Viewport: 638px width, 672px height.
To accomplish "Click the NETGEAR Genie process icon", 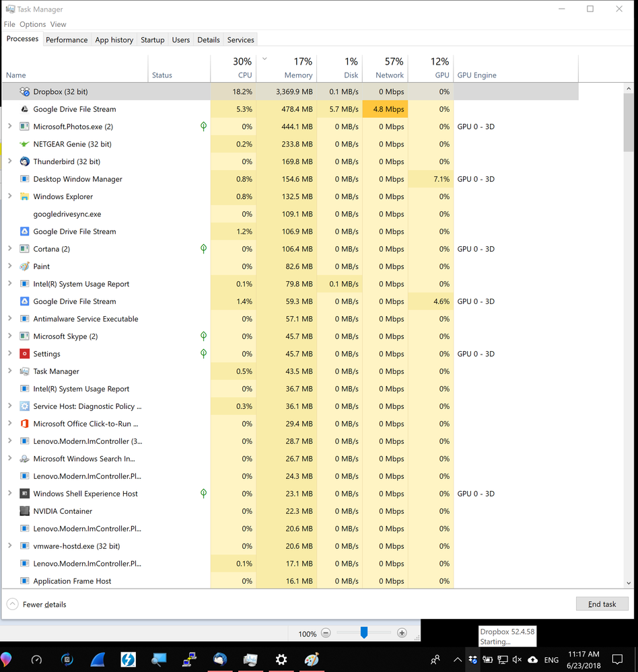I will click(25, 144).
